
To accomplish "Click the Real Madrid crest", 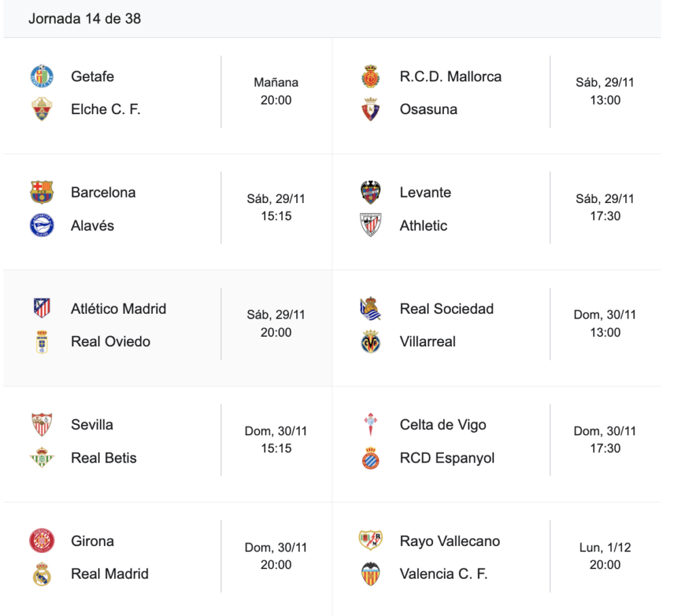I will (x=41, y=575).
